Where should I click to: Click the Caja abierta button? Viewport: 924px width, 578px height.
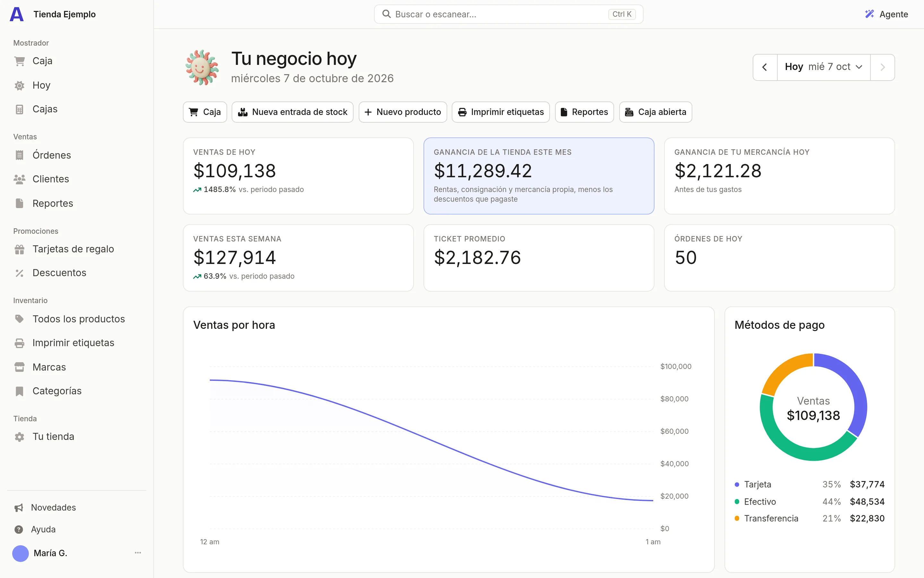click(655, 112)
